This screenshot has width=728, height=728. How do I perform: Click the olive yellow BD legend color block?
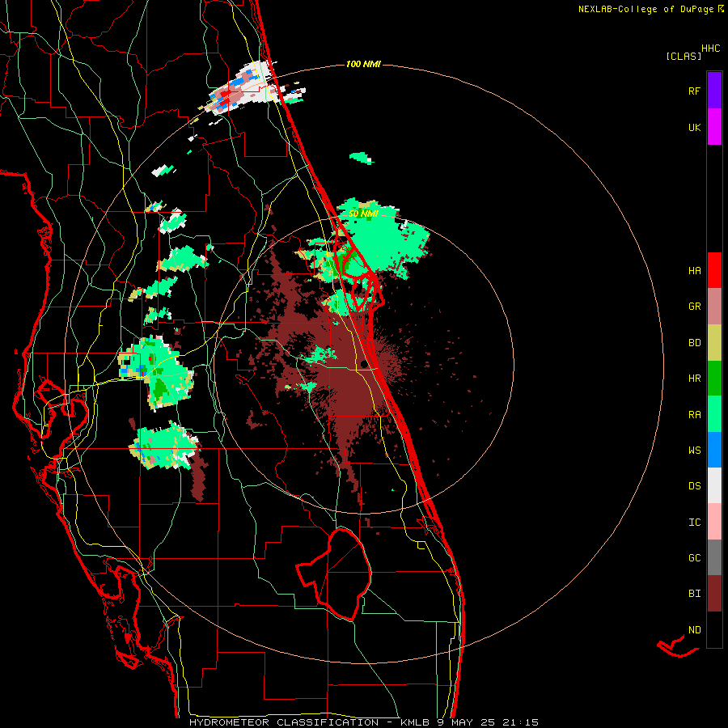(x=714, y=342)
